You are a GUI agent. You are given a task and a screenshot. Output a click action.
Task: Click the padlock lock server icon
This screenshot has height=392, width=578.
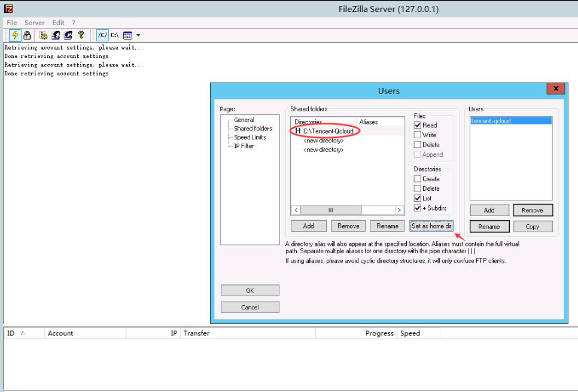coord(27,35)
